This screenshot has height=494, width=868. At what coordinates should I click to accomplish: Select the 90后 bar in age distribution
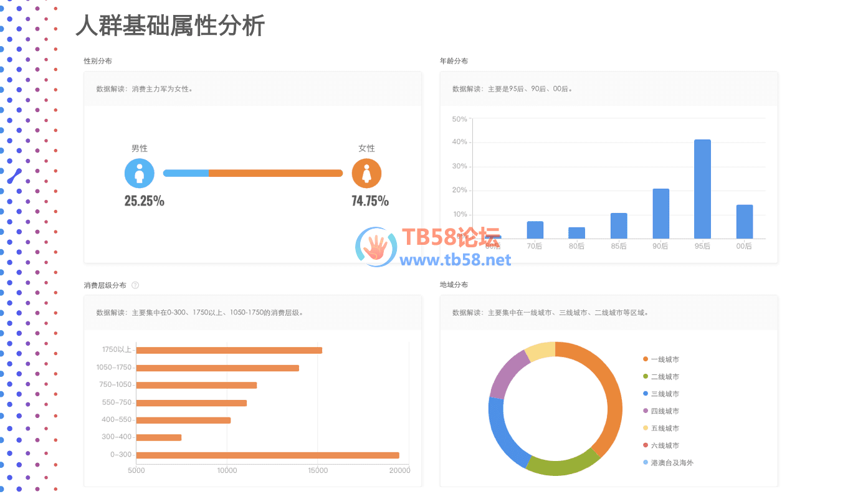click(x=661, y=214)
